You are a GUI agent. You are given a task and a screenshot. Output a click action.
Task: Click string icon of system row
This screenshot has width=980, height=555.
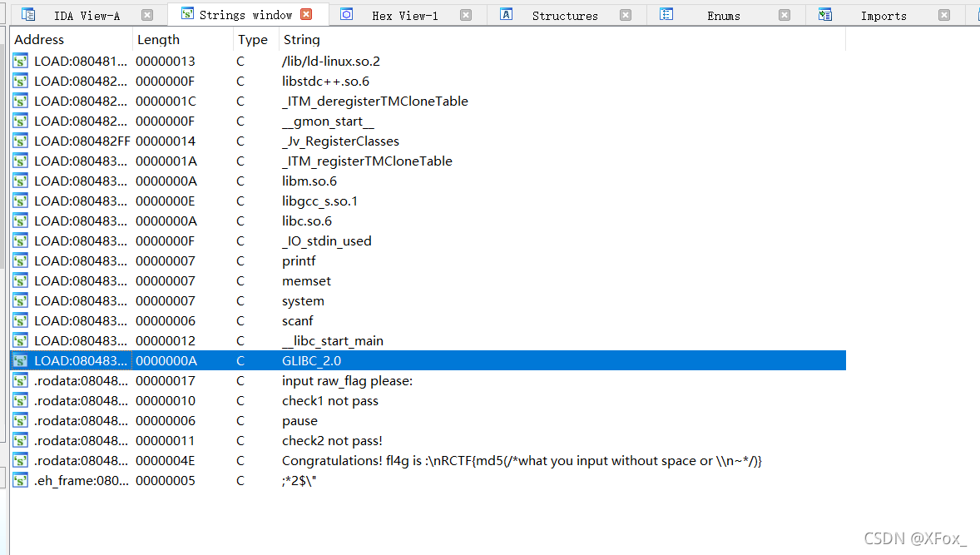click(x=21, y=301)
